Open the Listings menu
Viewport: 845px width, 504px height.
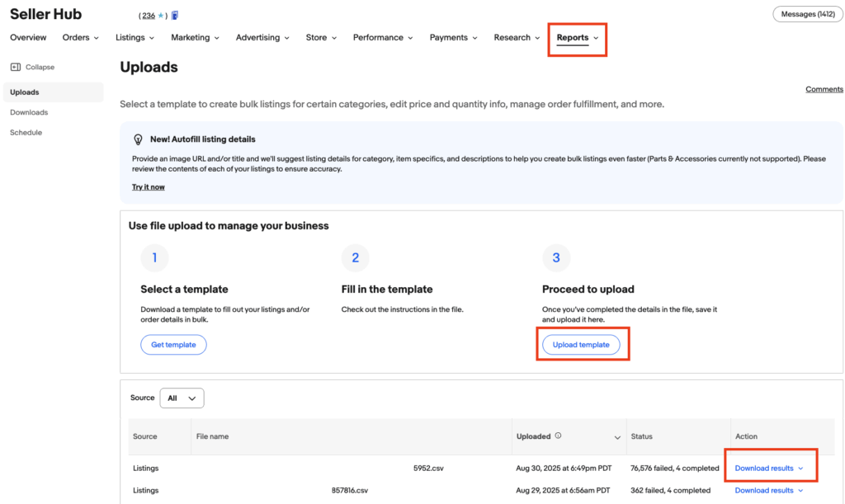135,38
